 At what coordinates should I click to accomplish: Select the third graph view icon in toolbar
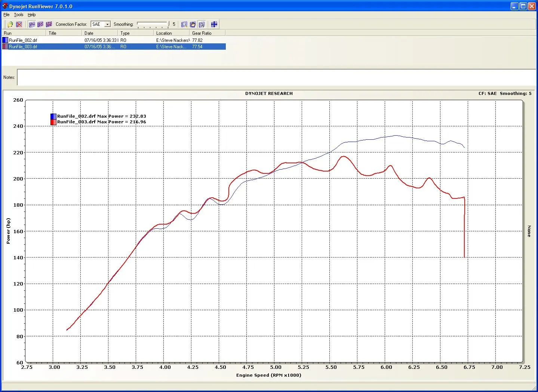pos(49,24)
